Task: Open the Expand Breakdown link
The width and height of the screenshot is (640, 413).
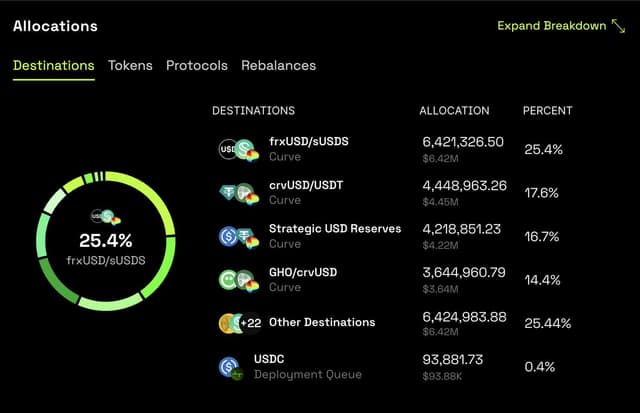Action: coord(551,26)
